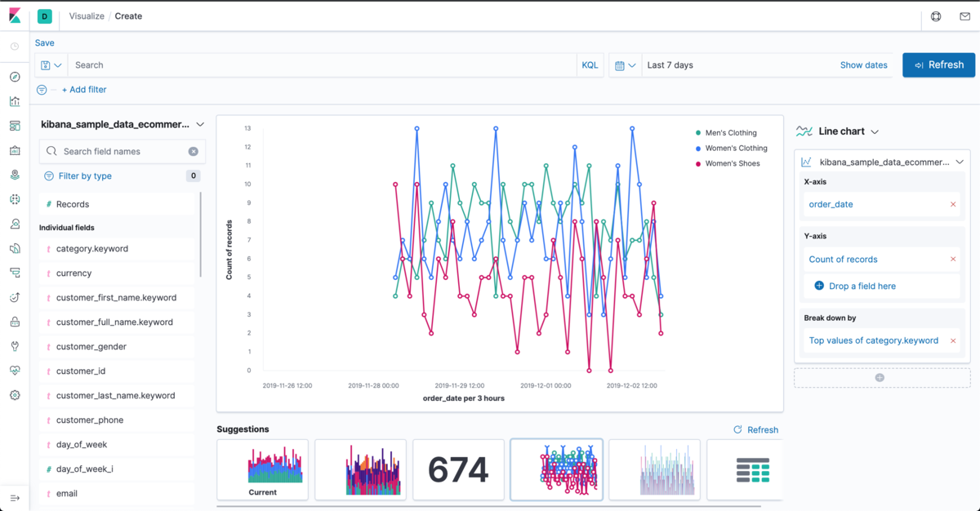The height and width of the screenshot is (511, 980).
Task: Open the SIEM lock icon
Action: [15, 322]
